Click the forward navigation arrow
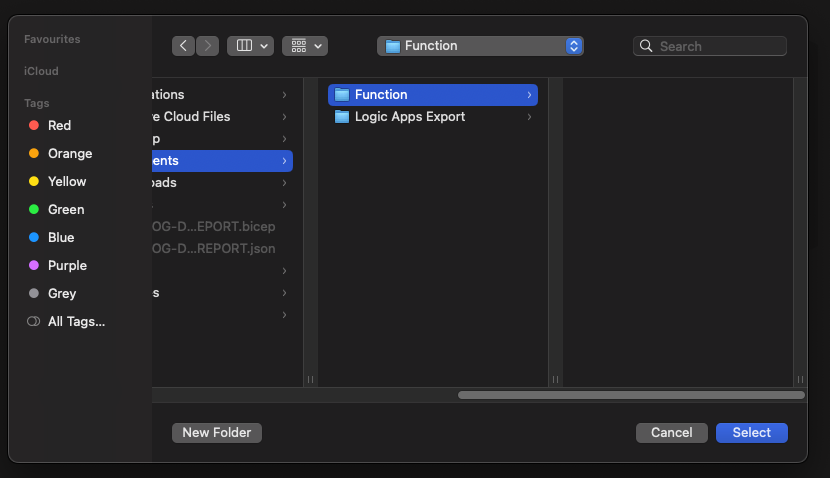This screenshot has height=478, width=830. pyautogui.click(x=208, y=46)
